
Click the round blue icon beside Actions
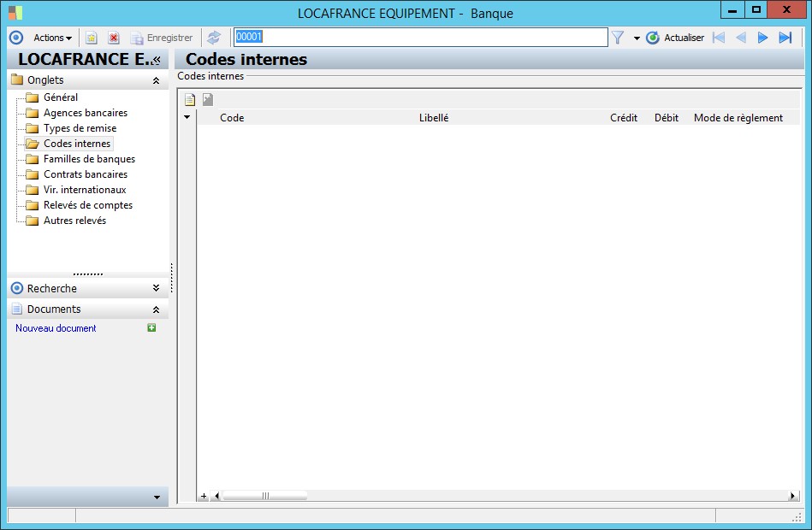click(16, 38)
